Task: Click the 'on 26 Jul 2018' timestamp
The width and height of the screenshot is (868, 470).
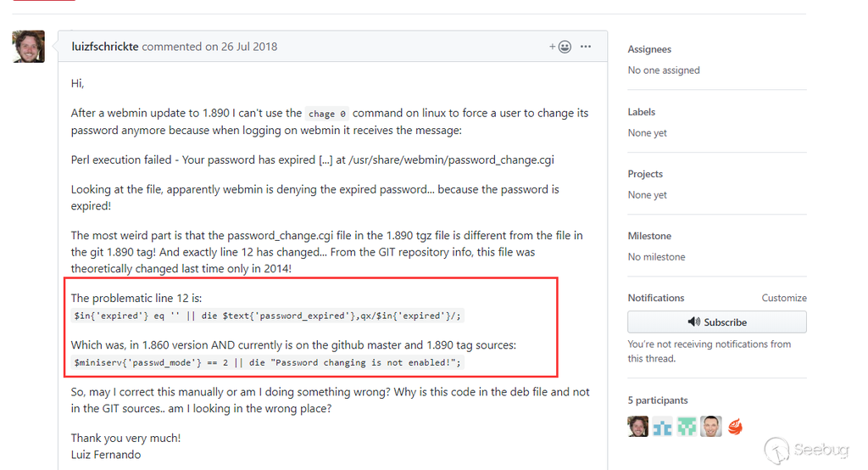Action: click(x=241, y=47)
